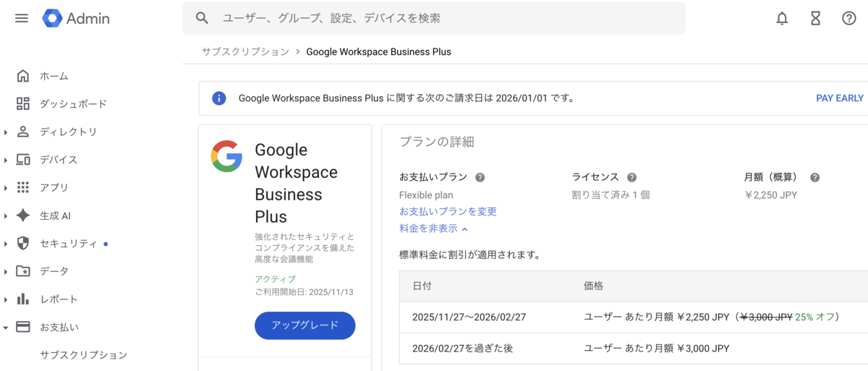Screen dimensions: 868x371
Task: Click the ダッシュボード dashboard icon
Action: (x=23, y=103)
